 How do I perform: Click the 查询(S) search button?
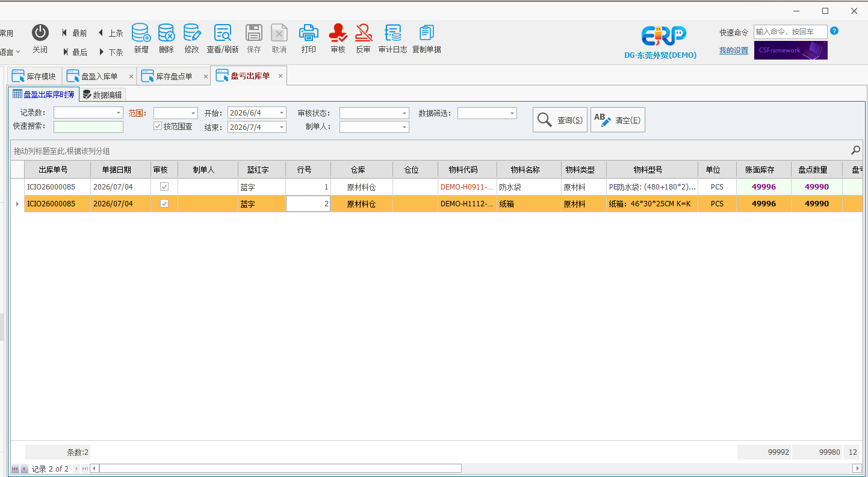[x=560, y=120]
